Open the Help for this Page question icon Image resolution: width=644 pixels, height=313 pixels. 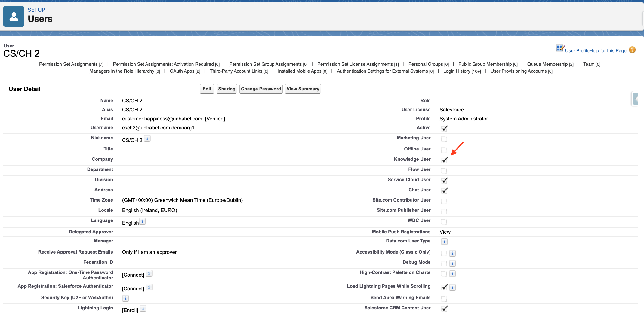[632, 50]
